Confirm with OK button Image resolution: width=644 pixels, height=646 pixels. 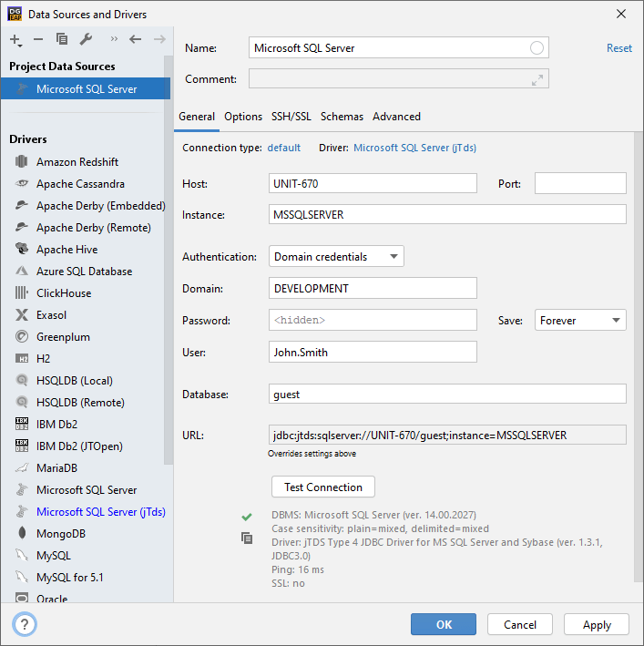point(444,624)
